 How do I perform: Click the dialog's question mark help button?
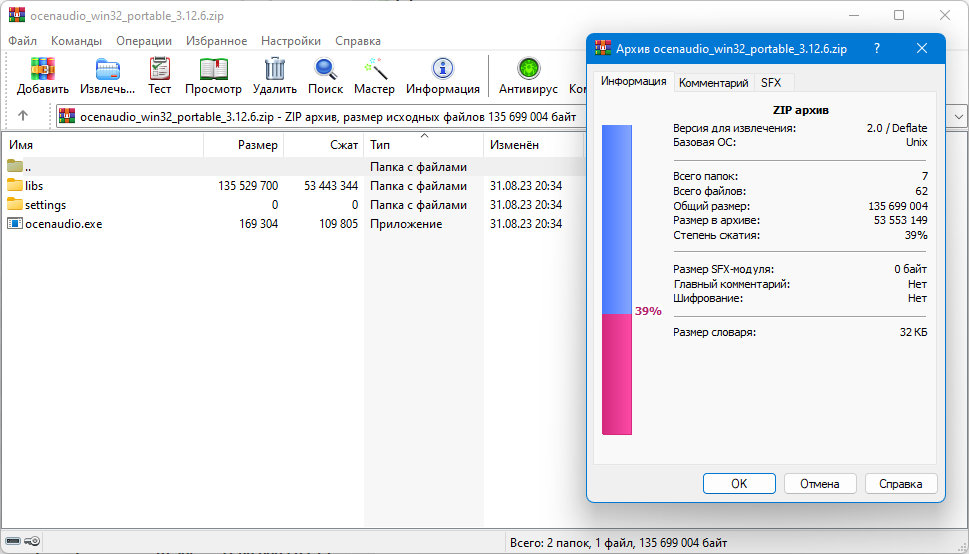tap(876, 48)
